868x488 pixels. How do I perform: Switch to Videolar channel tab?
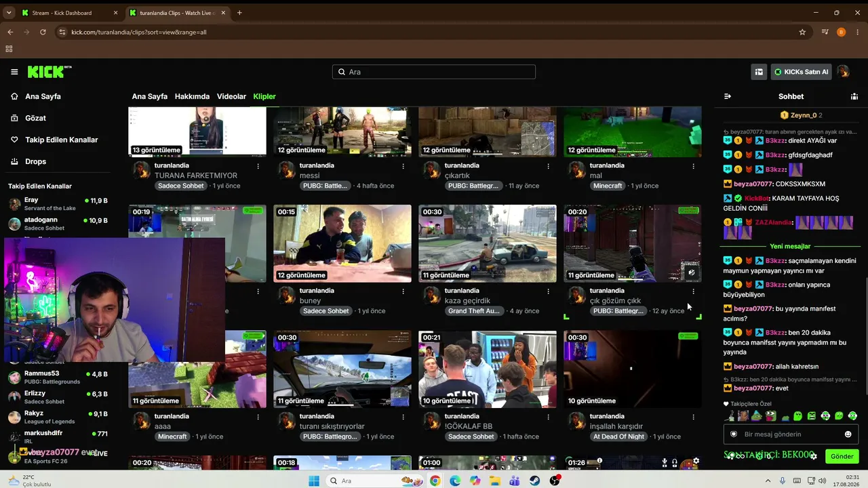point(231,96)
